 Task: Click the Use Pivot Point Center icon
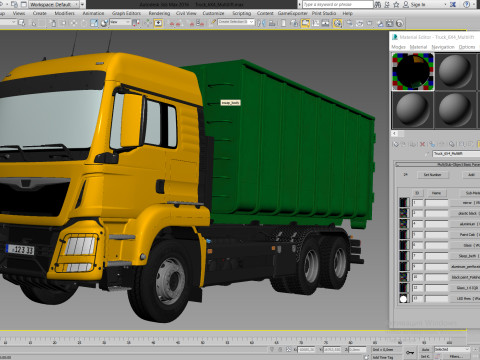136,22
